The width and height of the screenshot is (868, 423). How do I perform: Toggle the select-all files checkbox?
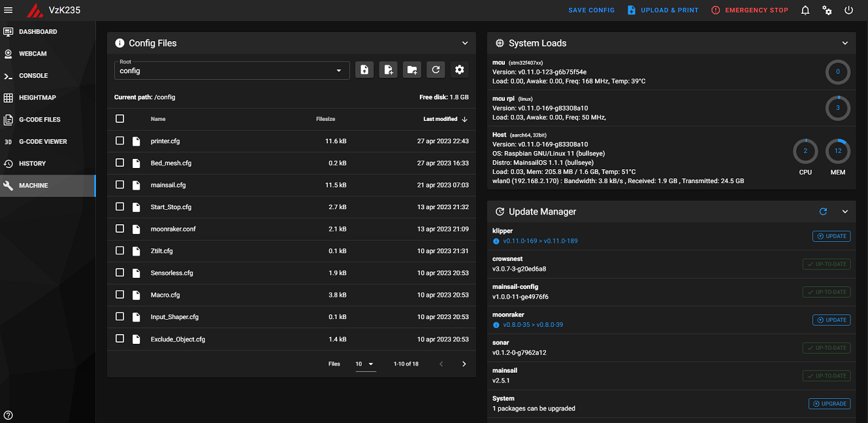pos(120,119)
